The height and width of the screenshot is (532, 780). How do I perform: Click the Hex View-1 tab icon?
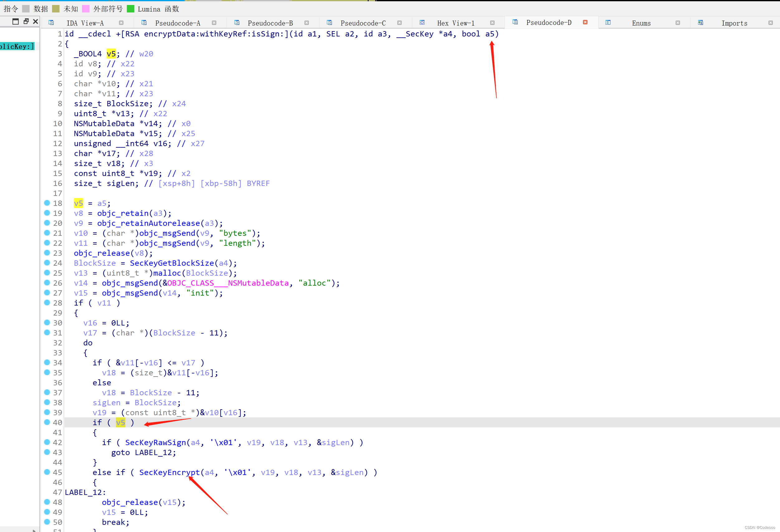click(x=422, y=23)
